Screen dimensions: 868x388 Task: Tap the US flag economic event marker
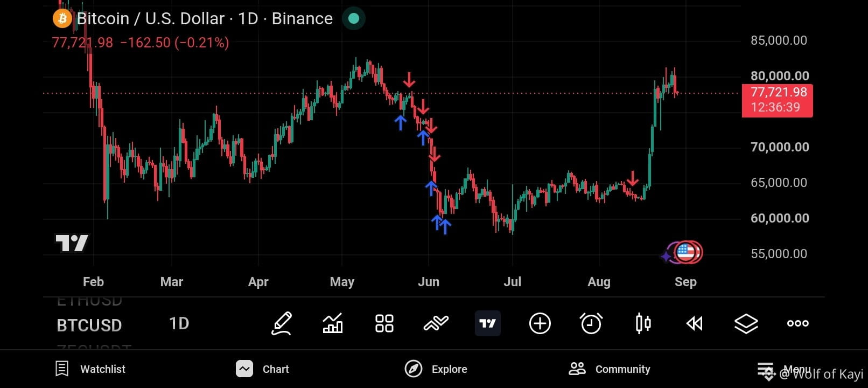coord(685,252)
